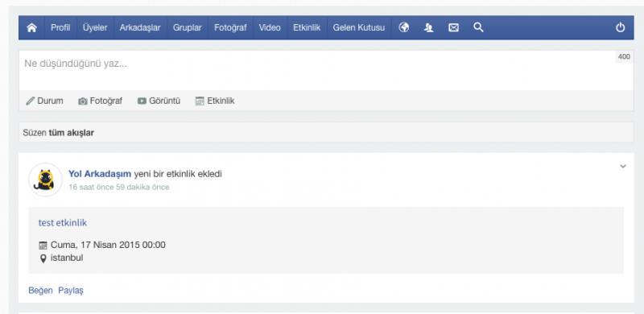Select Görüntü video option in share box
Screen dimensions: 644x314
[159, 101]
